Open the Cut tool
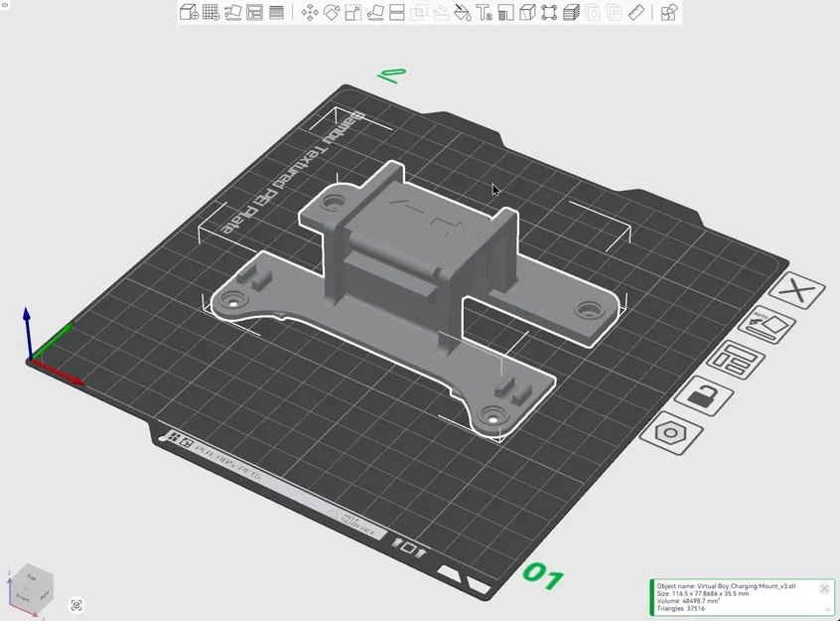 pyautogui.click(x=396, y=12)
